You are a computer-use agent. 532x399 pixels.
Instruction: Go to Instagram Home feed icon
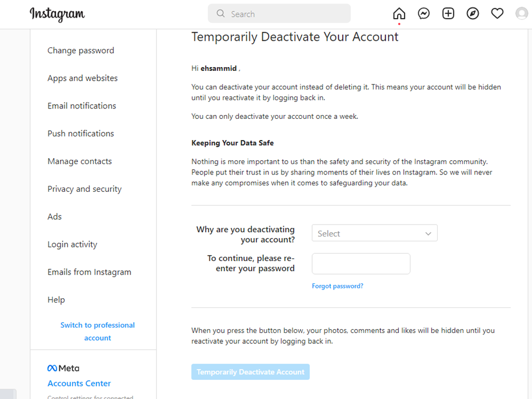point(399,14)
